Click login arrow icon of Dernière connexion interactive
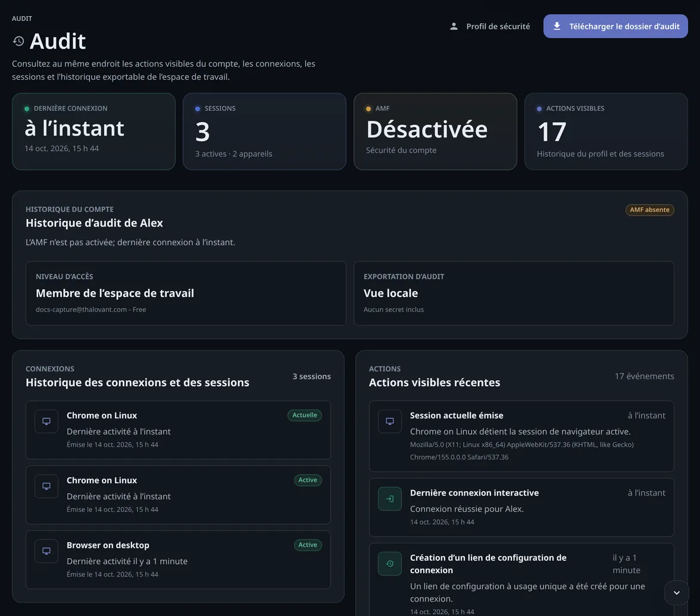The width and height of the screenshot is (700, 616). click(x=390, y=499)
